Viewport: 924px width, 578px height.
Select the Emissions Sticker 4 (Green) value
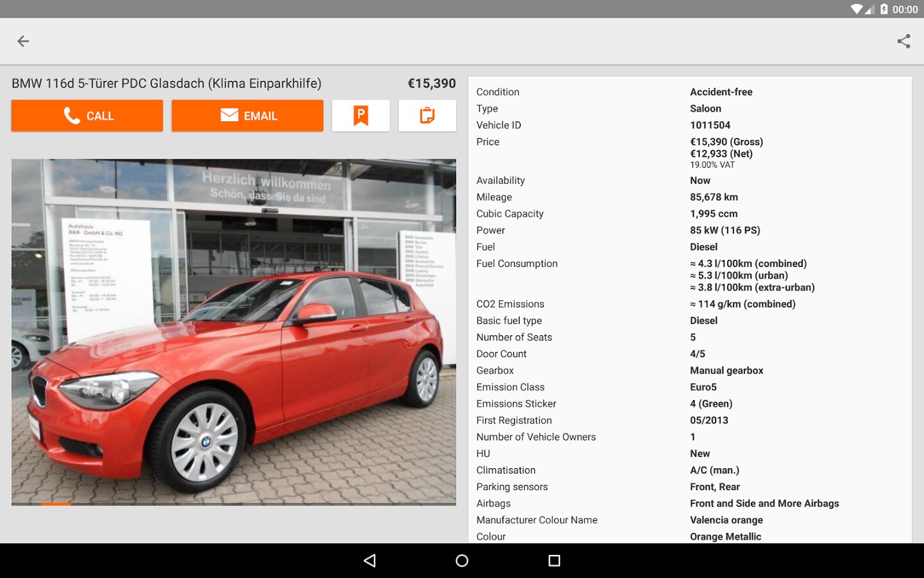click(711, 403)
